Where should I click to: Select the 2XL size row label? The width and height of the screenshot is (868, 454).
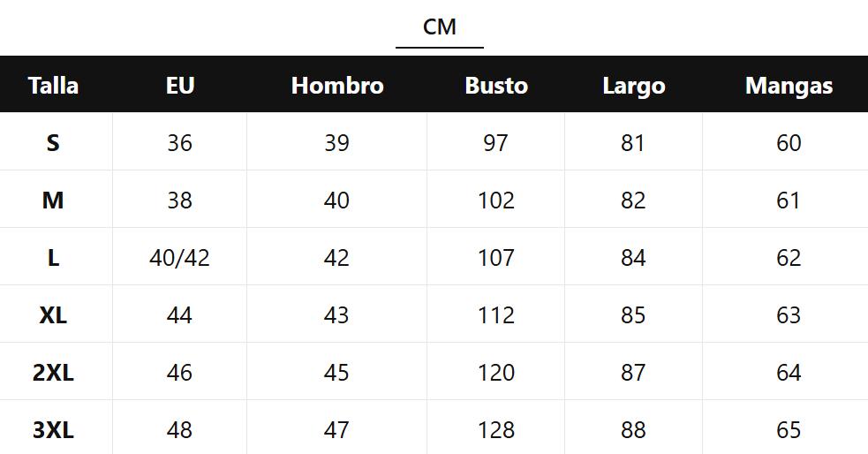tap(53, 373)
